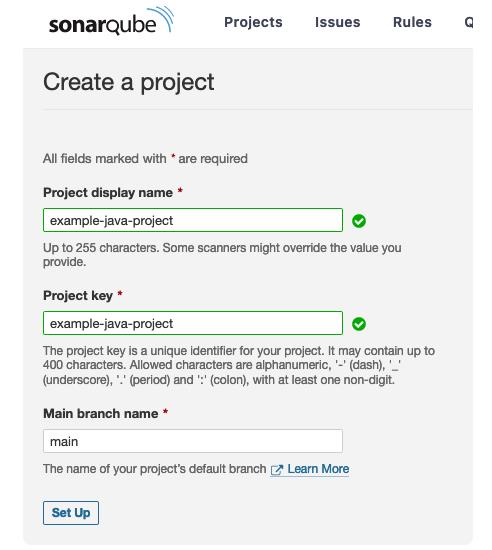Click the "Main branch name" label
Image resolution: width=492 pixels, height=550 pixels.
coord(101,413)
